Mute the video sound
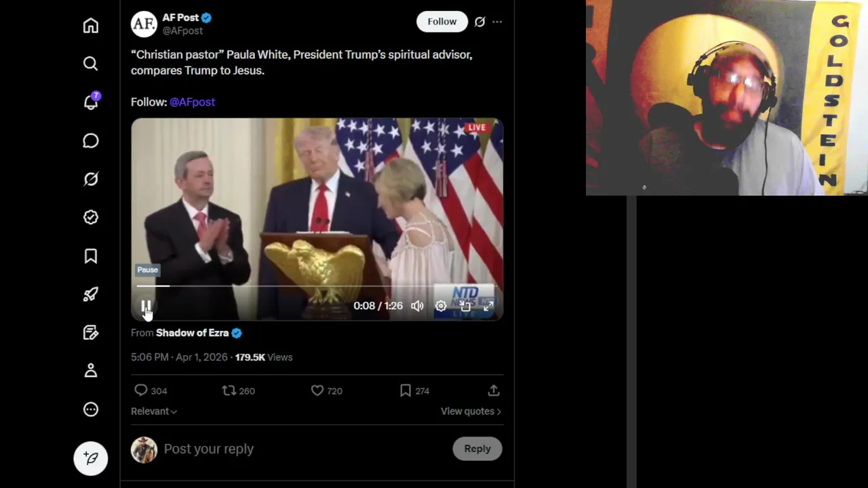The image size is (868, 488). pos(417,306)
